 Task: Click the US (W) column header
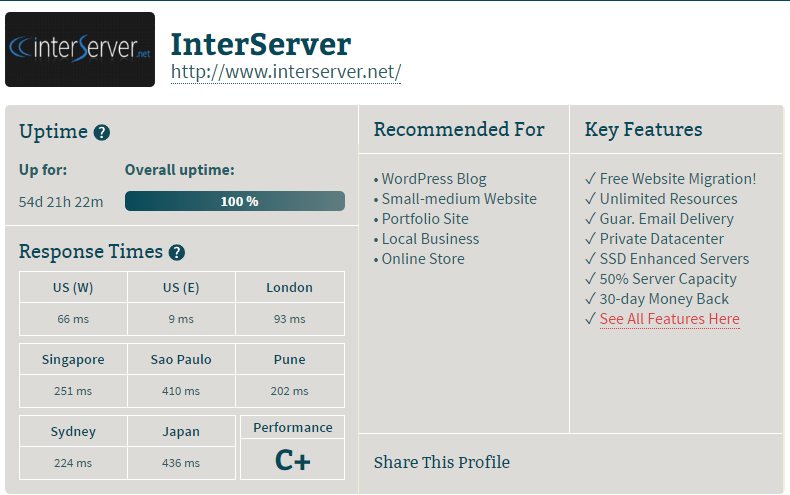(x=73, y=287)
